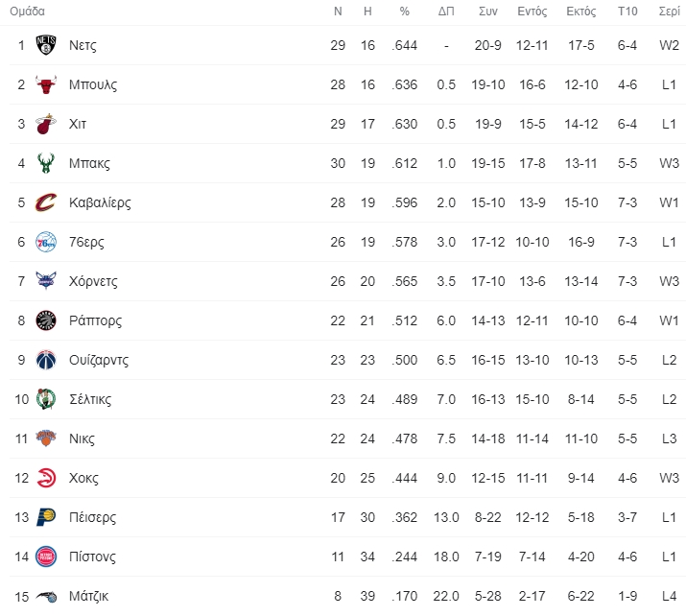The width and height of the screenshot is (686, 616).
Task: Sort by the % column header
Action: click(x=405, y=11)
